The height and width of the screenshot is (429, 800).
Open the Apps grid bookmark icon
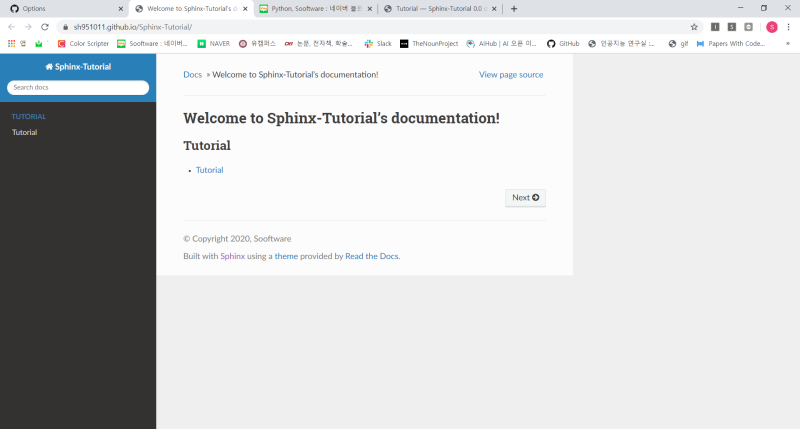point(11,44)
